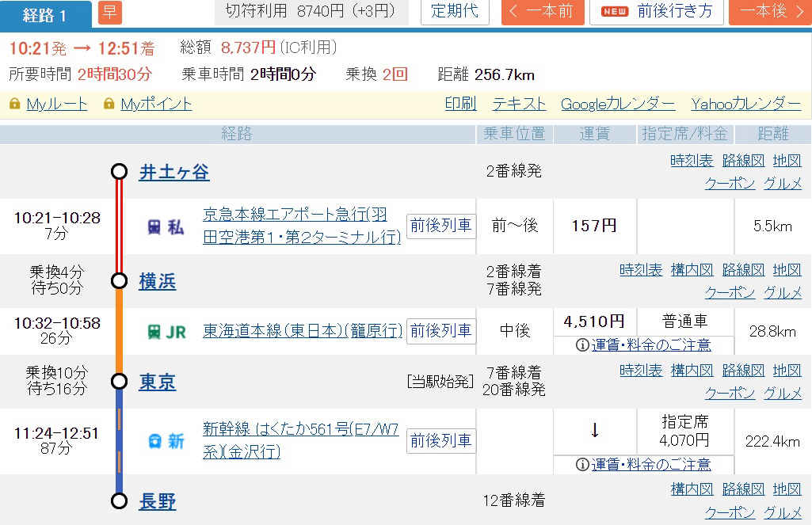Open the 新幹線 はくたか561号 train link
The width and height of the screenshot is (812, 525).
300,440
